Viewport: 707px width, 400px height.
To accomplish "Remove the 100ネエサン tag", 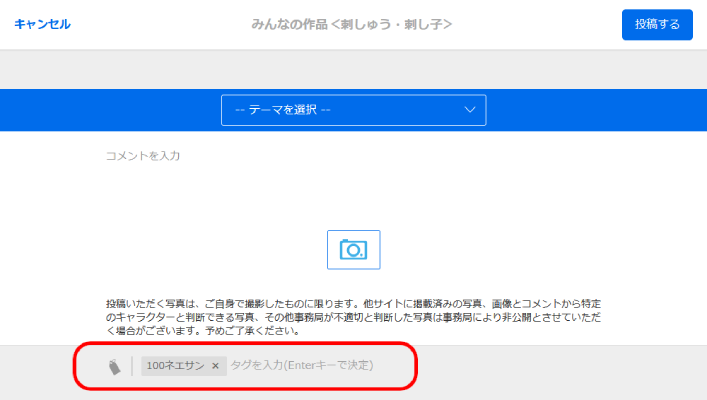I will (216, 366).
